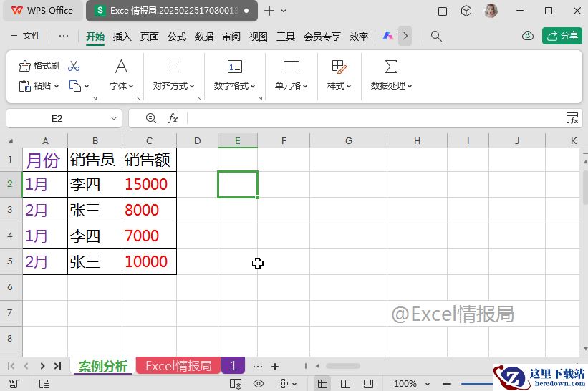Open the Name Box dropdown arrow
The width and height of the screenshot is (588, 391).
(114, 118)
